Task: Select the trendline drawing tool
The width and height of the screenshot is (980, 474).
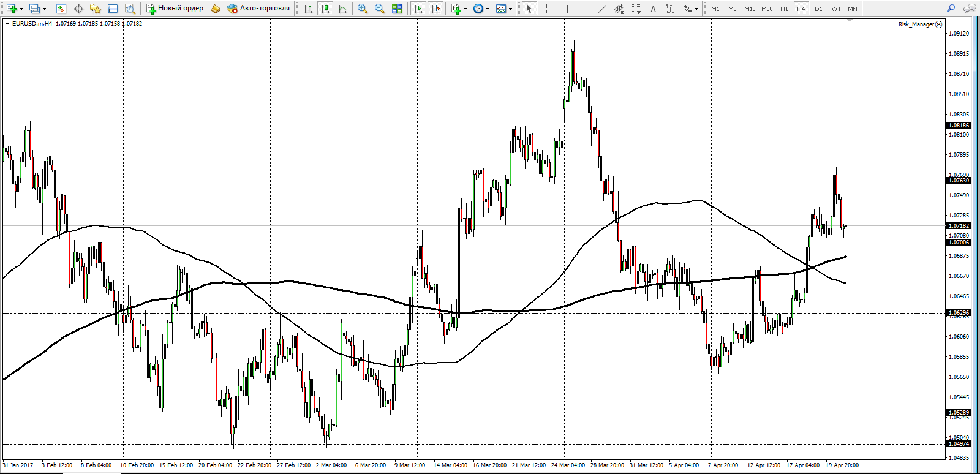Action: pos(601,9)
